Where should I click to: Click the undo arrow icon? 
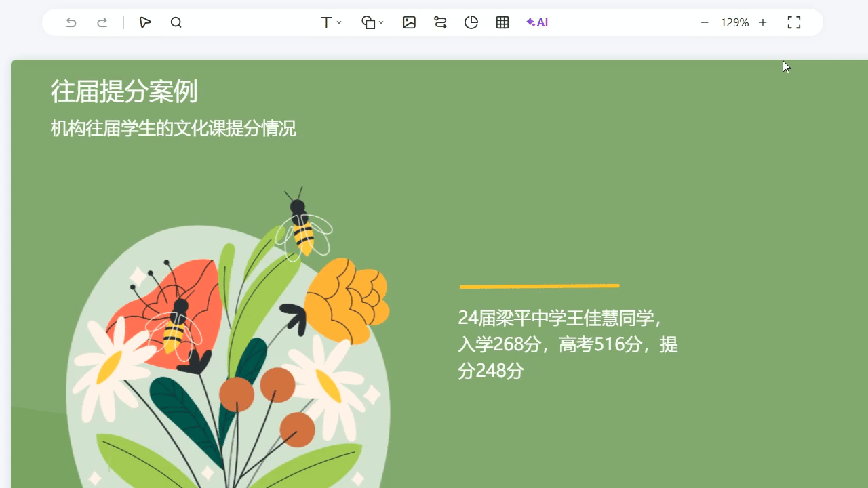click(71, 22)
